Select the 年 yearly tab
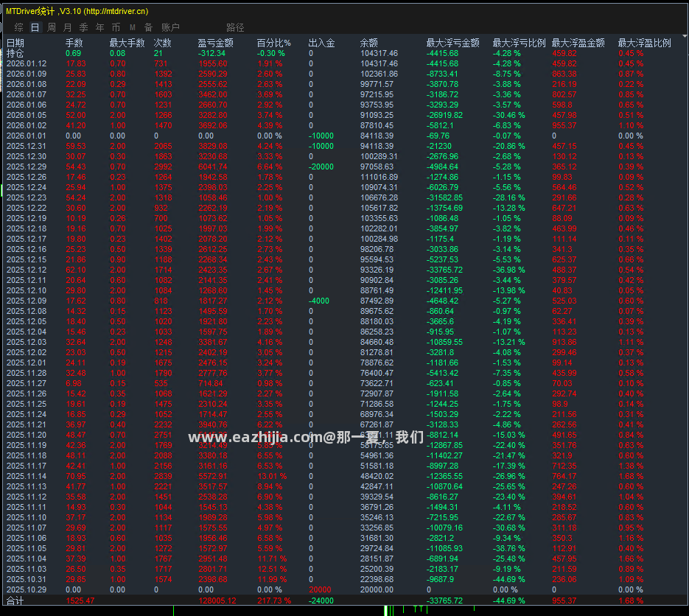 tap(99, 28)
